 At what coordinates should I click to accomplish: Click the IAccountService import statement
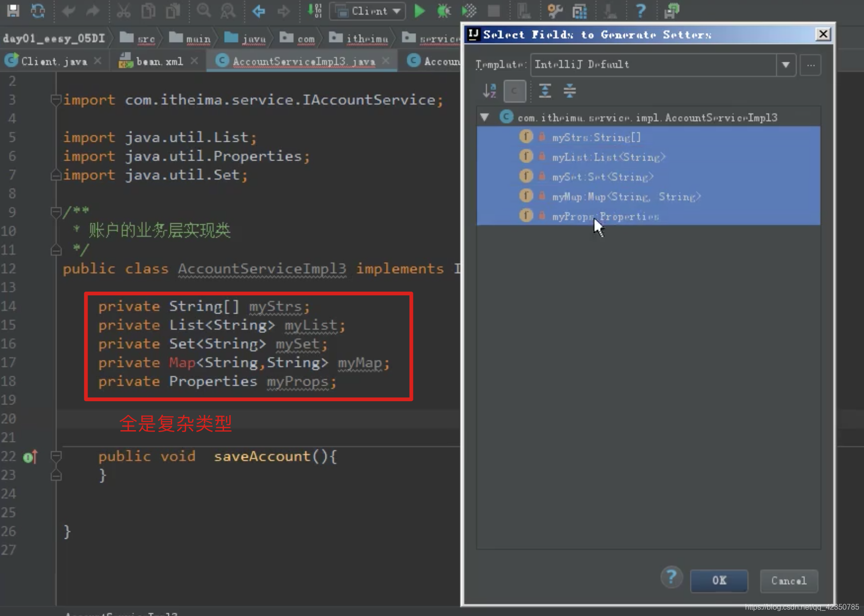[253, 100]
